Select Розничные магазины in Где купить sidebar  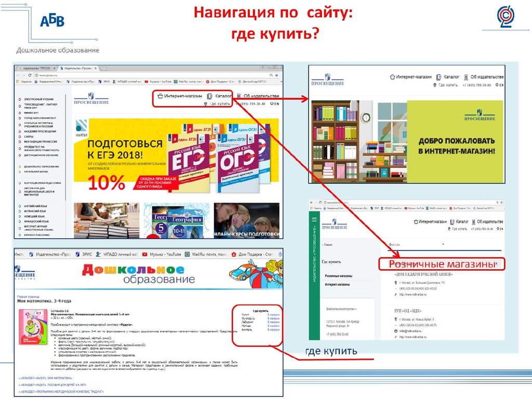(339, 276)
